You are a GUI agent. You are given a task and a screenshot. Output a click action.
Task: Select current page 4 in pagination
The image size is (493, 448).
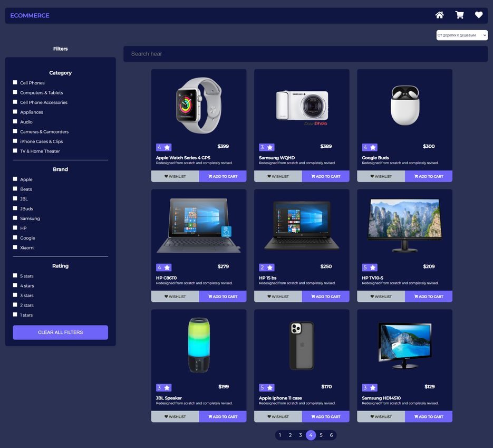(x=311, y=435)
